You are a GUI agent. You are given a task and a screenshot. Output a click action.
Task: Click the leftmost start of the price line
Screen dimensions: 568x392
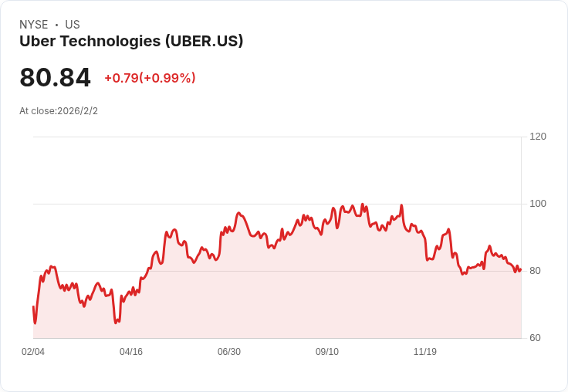click(x=33, y=306)
